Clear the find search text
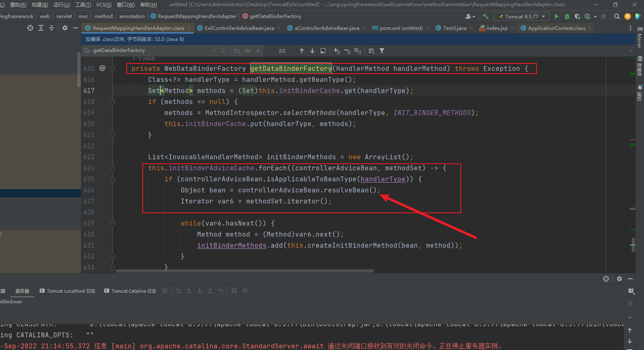Screen dimensions: 644x350 pyautogui.click(x=213, y=51)
